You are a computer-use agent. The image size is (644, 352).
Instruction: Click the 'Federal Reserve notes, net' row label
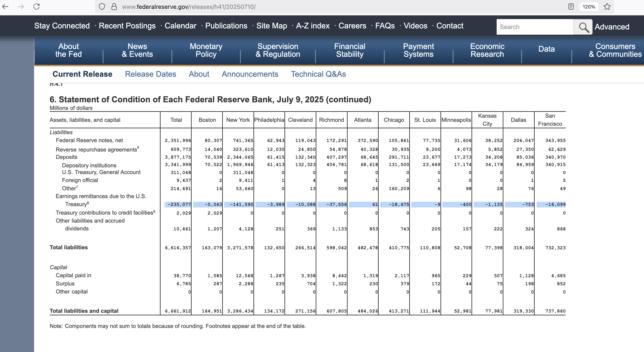[89, 140]
